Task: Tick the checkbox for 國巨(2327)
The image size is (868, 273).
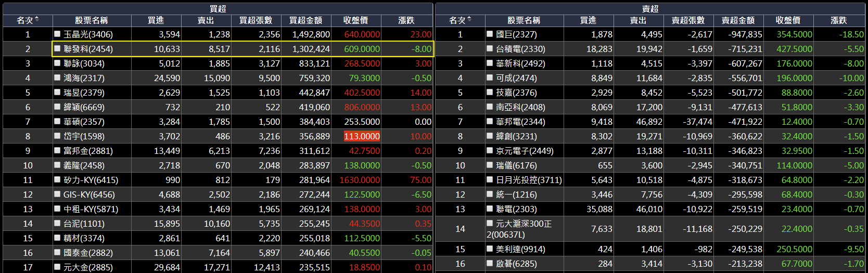Action: click(490, 34)
